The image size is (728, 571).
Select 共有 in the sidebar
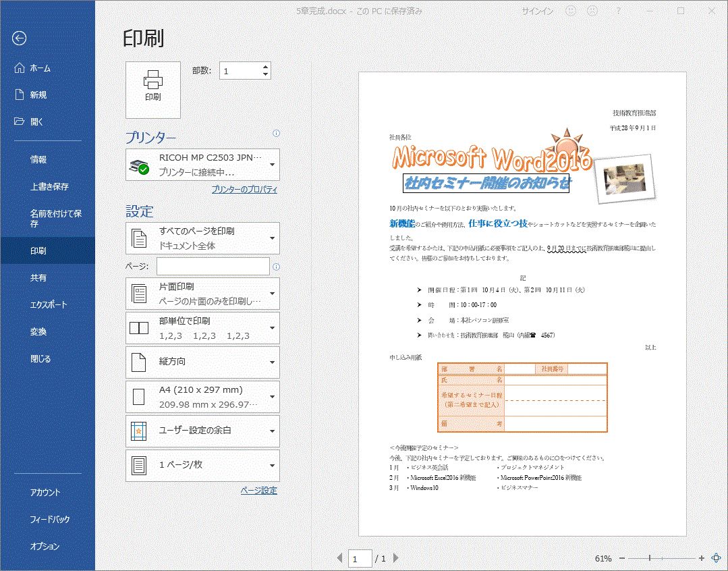[x=47, y=277]
